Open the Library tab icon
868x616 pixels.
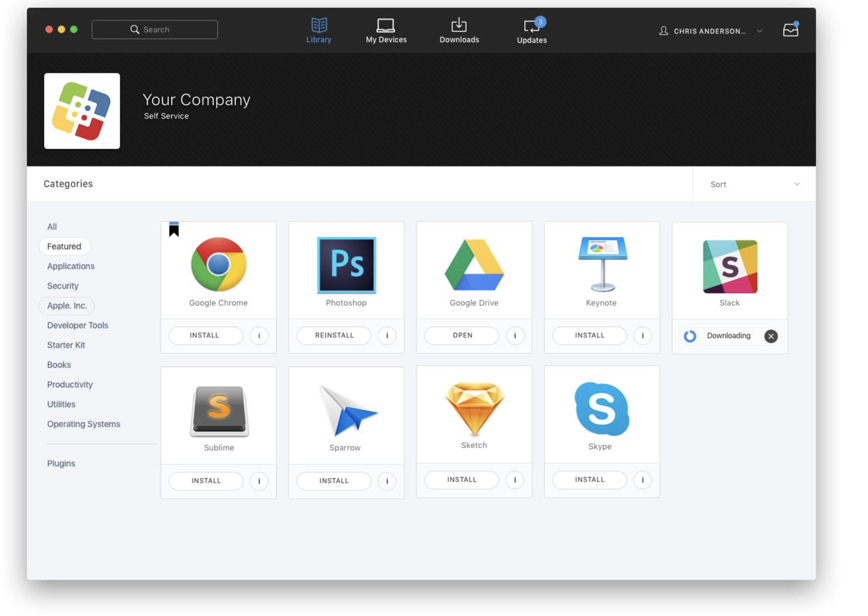coord(319,25)
